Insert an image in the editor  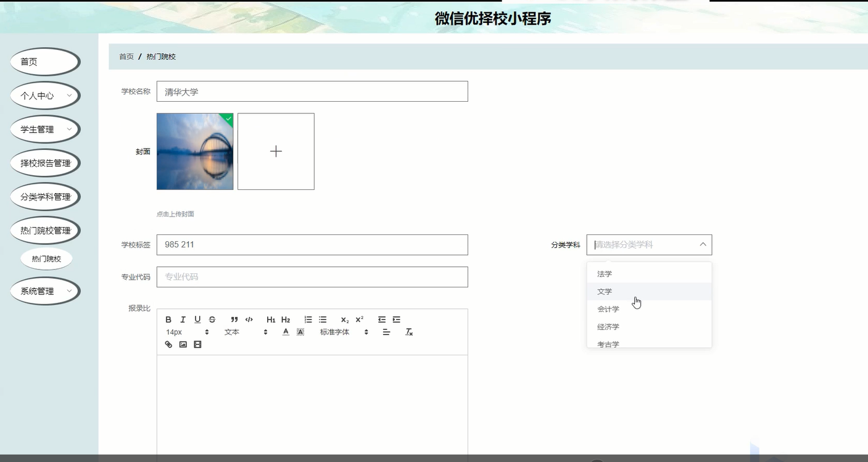(183, 345)
